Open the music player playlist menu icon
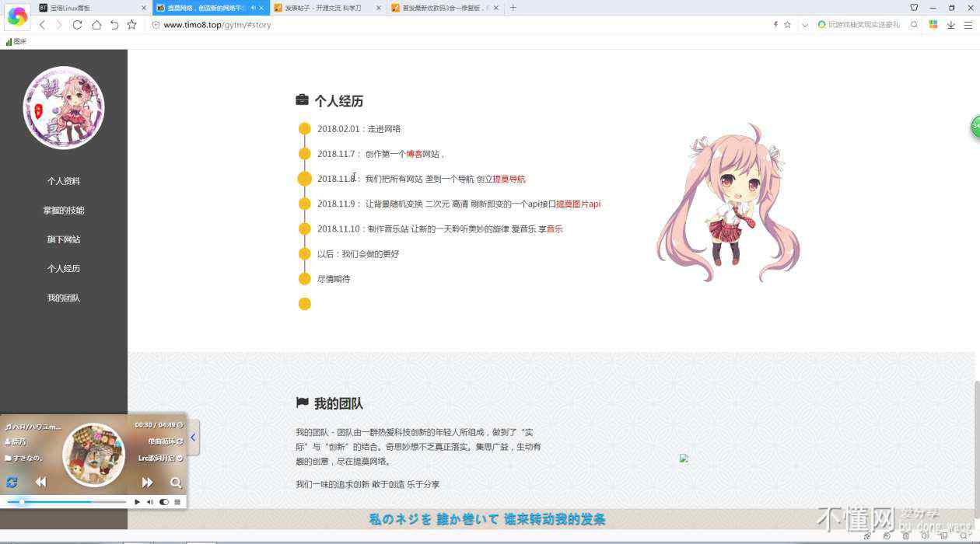The height and width of the screenshot is (544, 980). pyautogui.click(x=177, y=502)
